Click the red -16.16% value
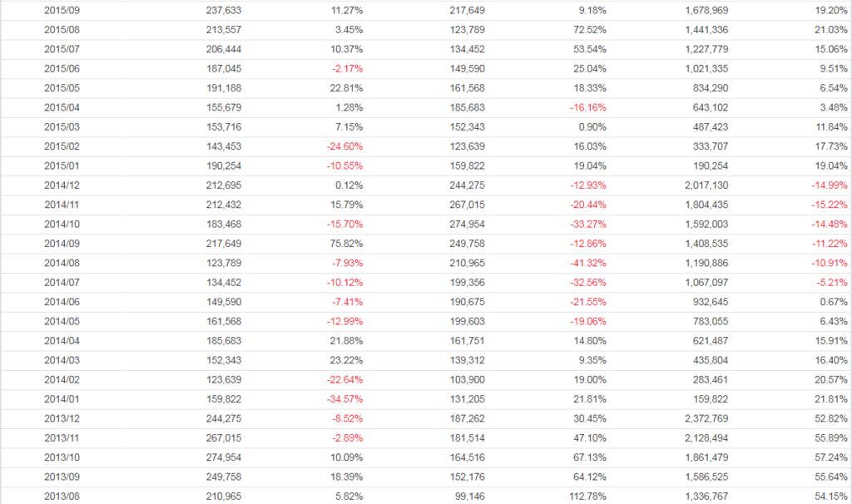This screenshot has width=852, height=504. click(588, 107)
